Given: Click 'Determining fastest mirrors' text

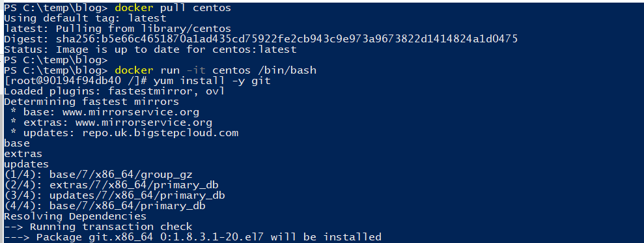Looking at the screenshot, I should point(92,102).
